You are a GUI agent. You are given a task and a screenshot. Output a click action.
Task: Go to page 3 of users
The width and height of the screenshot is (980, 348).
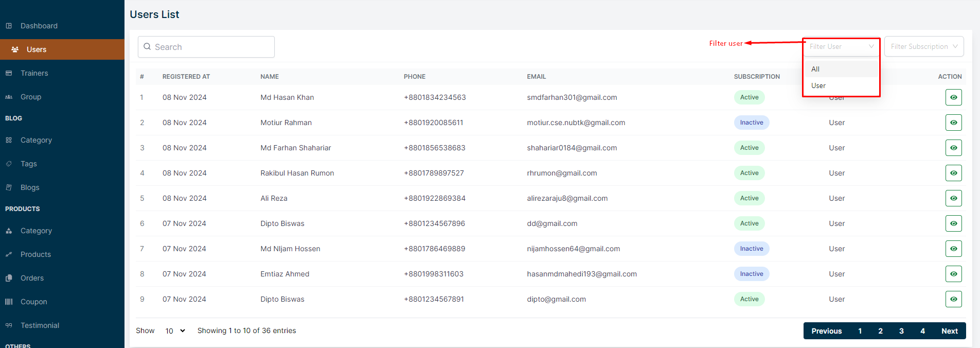[x=901, y=331]
